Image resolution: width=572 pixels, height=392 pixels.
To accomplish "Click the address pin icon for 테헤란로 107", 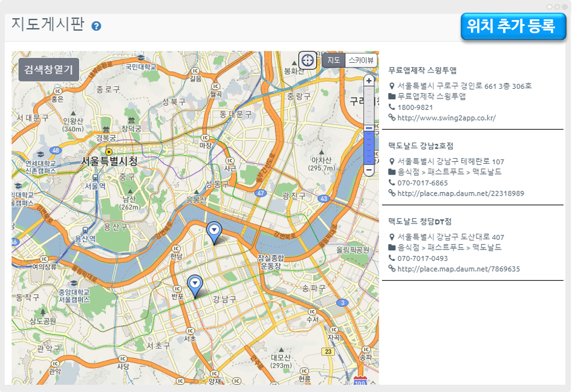I will tap(392, 161).
